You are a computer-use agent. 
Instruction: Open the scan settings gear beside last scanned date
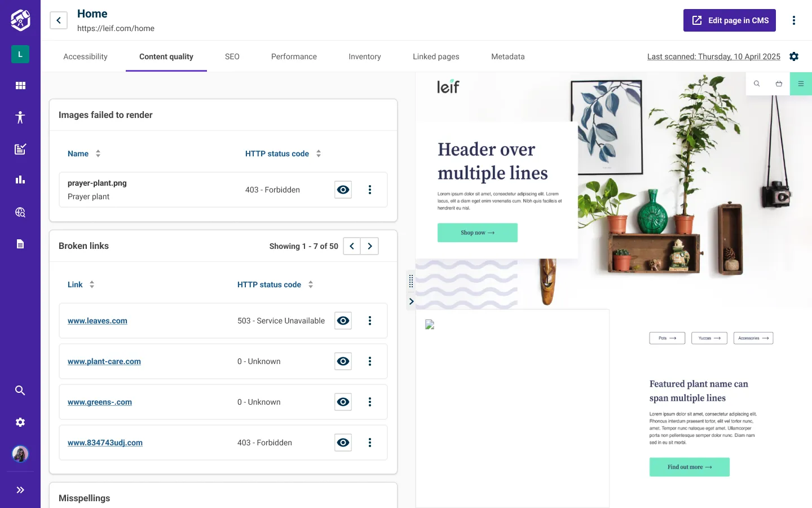tap(794, 56)
